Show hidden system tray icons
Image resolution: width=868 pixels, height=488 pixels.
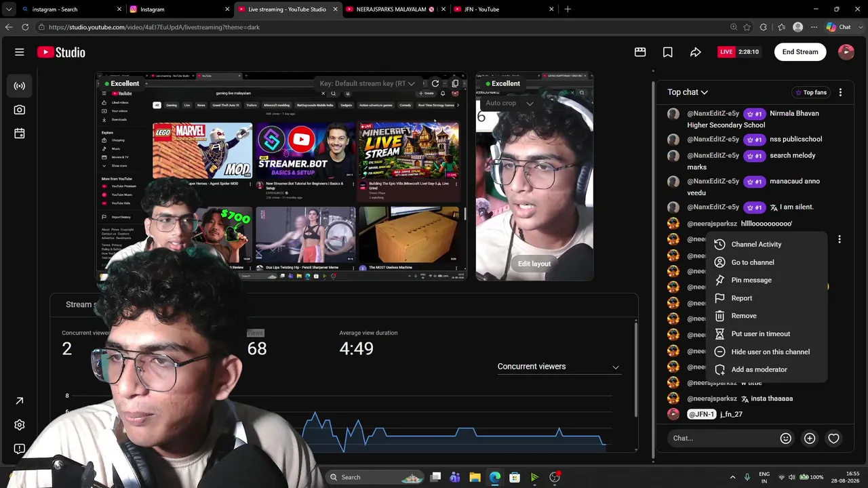(732, 477)
